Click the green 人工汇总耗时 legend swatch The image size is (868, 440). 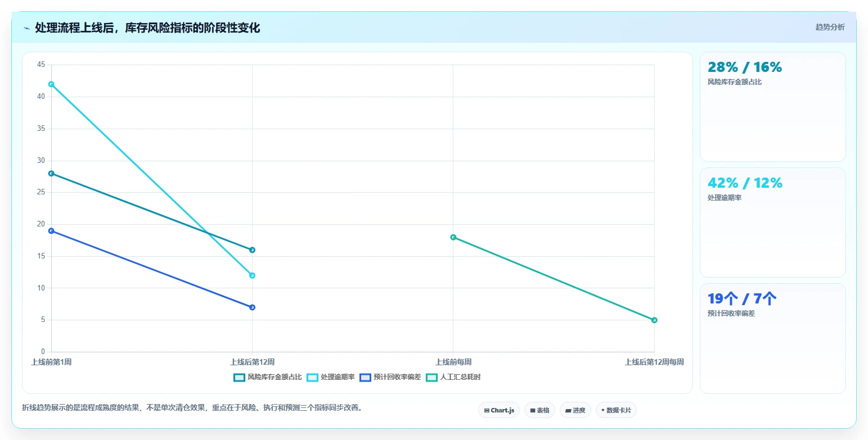coord(431,377)
